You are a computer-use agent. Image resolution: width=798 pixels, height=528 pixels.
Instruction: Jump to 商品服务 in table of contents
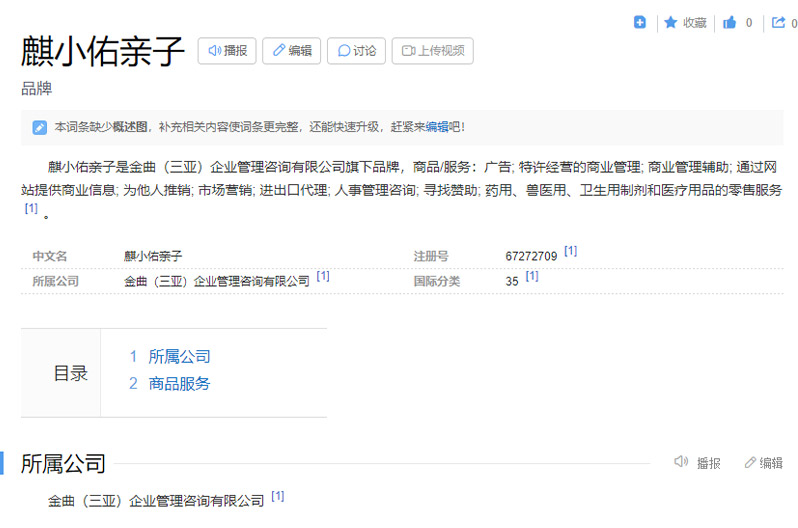(x=179, y=383)
